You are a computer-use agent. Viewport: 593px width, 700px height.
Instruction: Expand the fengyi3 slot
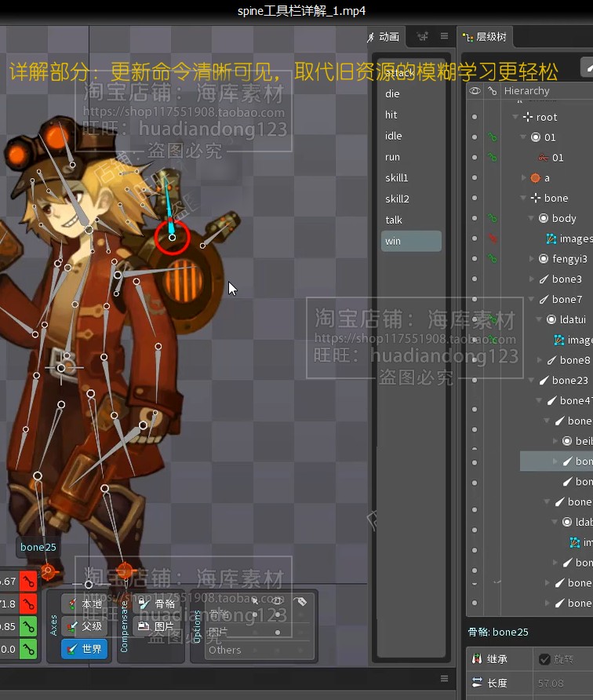coord(531,258)
